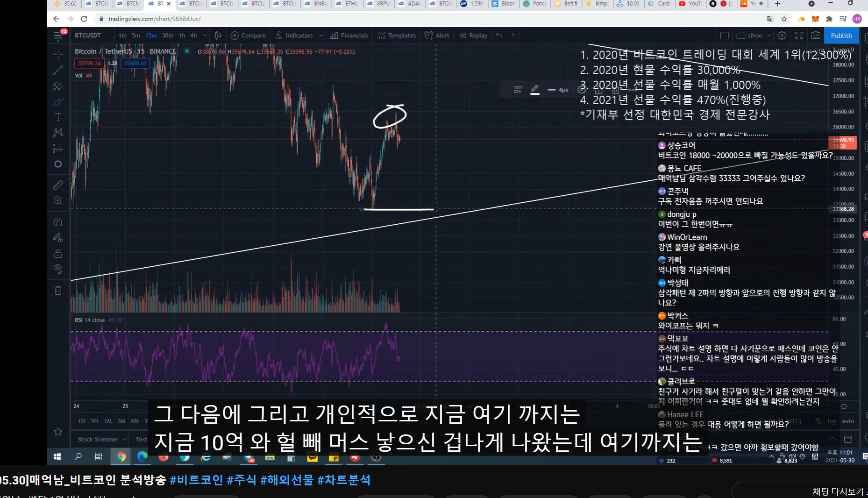
Task: Click the trash remove drawings icon
Action: 58,290
